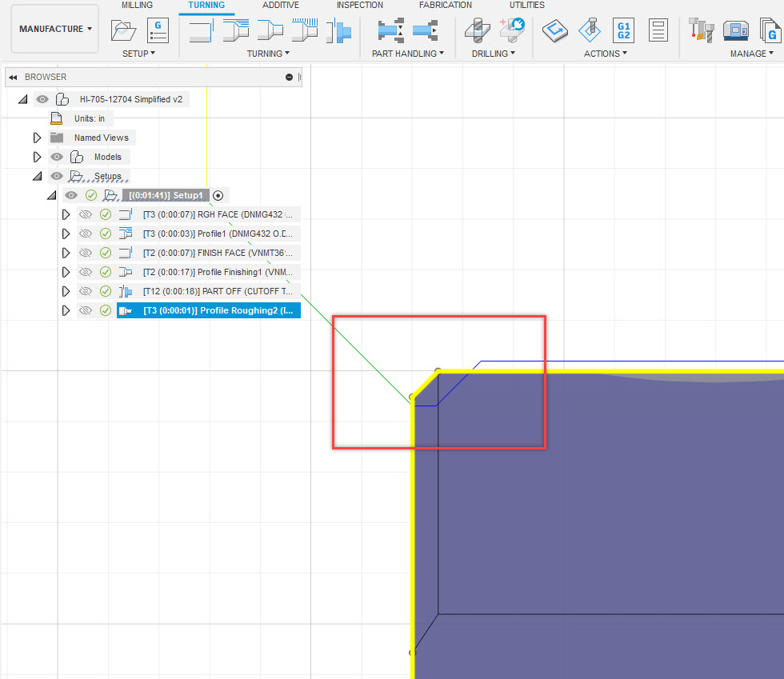
Task: Open the Machine Library icon
Action: tap(737, 30)
